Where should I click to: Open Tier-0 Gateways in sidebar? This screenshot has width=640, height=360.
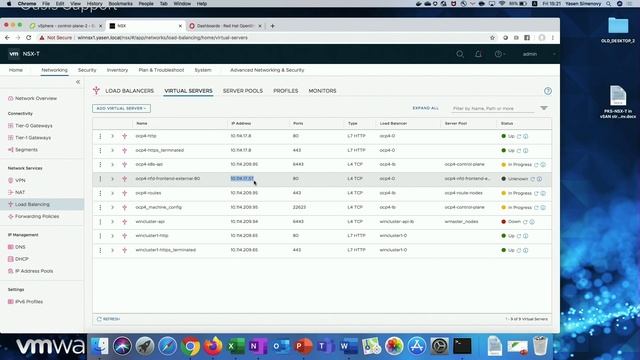pos(33,126)
